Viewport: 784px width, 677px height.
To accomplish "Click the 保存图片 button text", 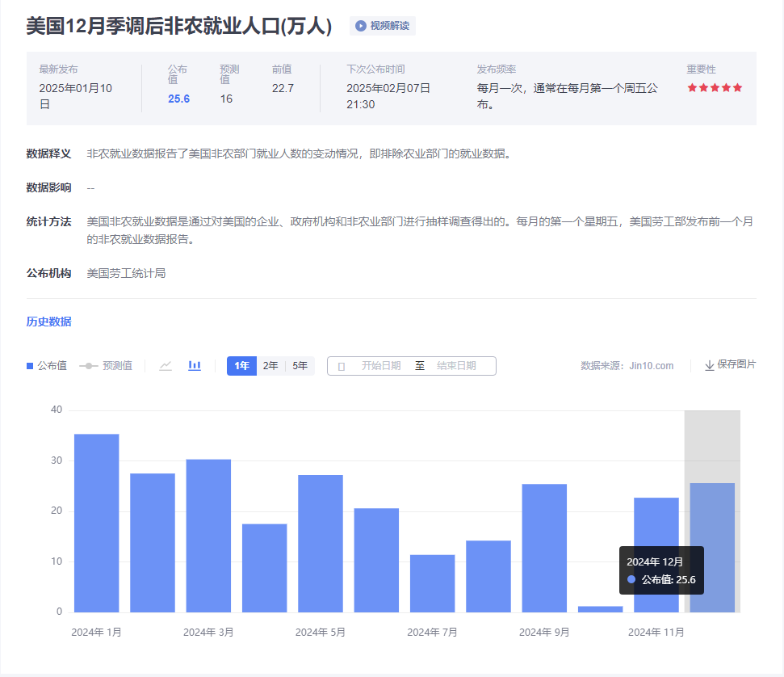I will tap(736, 365).
